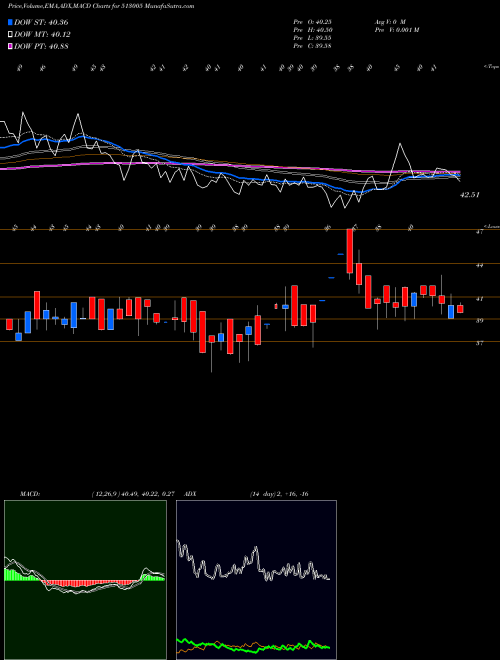Open the green MACD histogram chart
The image size is (500, 660).
[x=85, y=580]
